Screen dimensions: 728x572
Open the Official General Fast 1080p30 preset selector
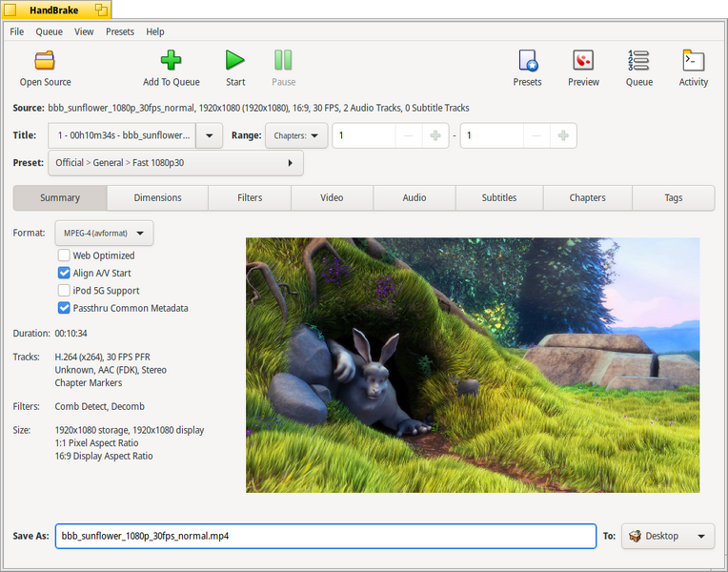(x=175, y=163)
